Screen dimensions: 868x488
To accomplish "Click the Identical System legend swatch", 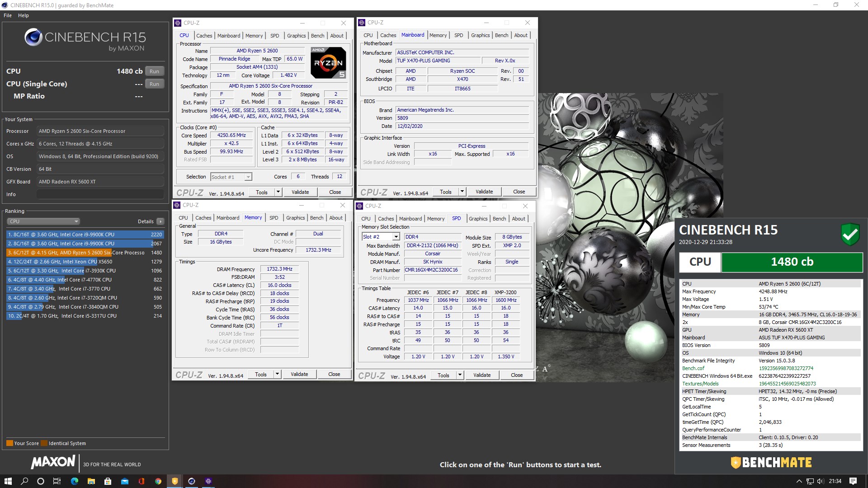I will pos(44,443).
